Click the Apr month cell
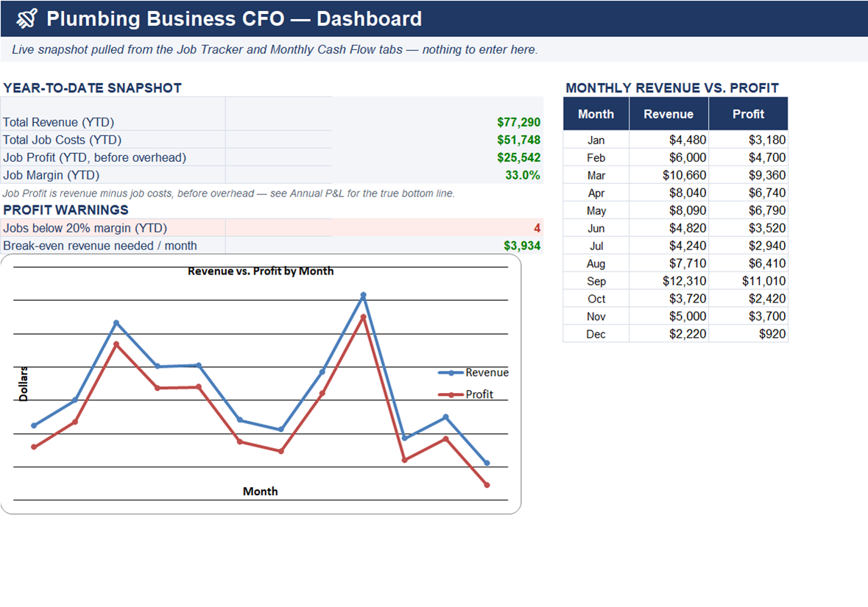Image resolution: width=868 pixels, height=607 pixels. [596, 193]
